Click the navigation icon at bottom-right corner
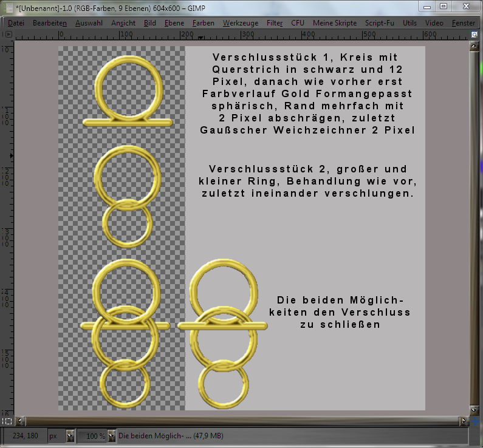Screen dimensions: 483x448 click(474, 420)
